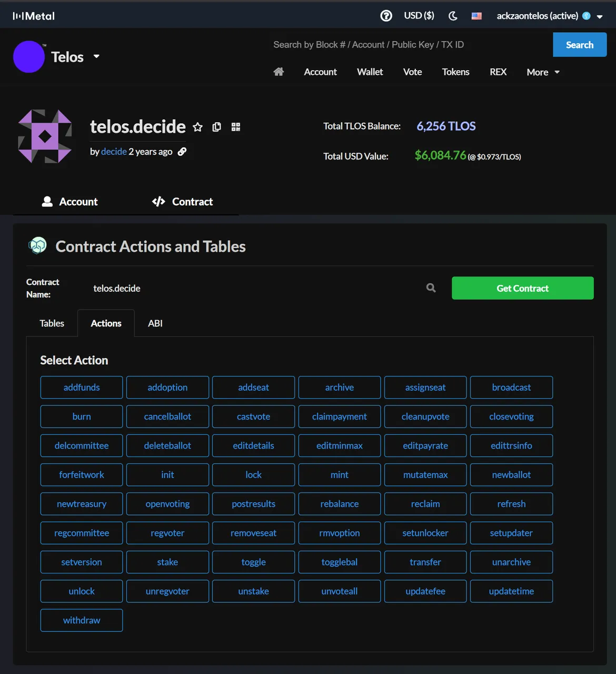The height and width of the screenshot is (674, 616).
Task: Select the openvoting action
Action: 167,504
